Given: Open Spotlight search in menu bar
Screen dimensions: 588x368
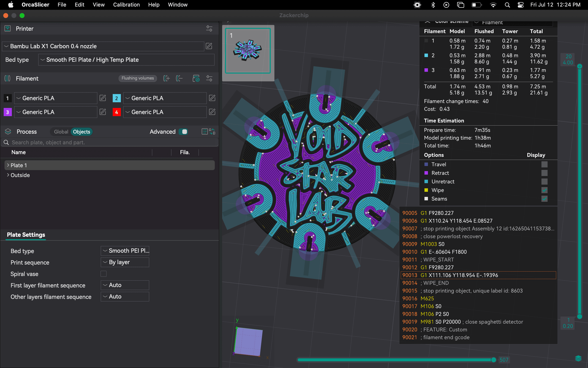Looking at the screenshot, I should 507,5.
